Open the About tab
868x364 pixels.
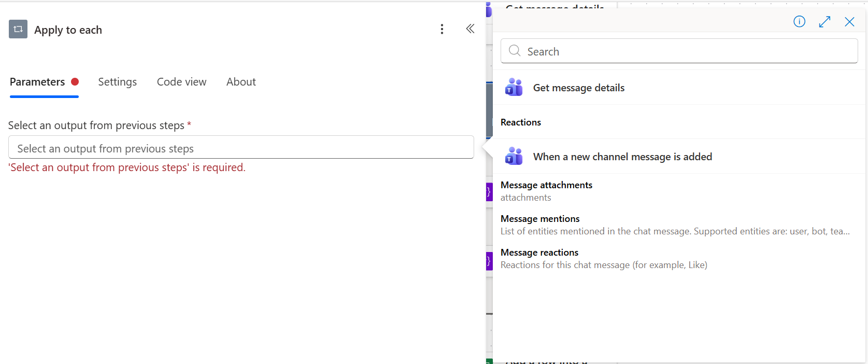[241, 82]
